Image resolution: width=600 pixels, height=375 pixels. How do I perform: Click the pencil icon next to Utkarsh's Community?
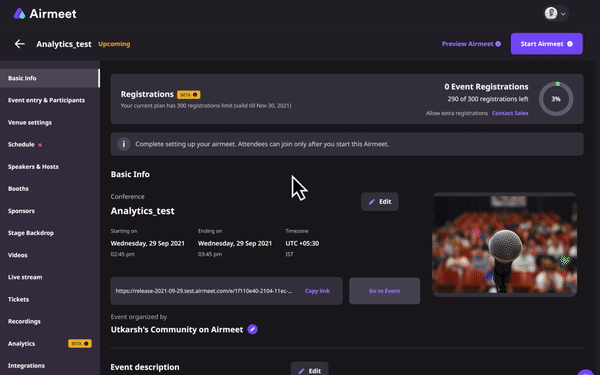coord(252,329)
